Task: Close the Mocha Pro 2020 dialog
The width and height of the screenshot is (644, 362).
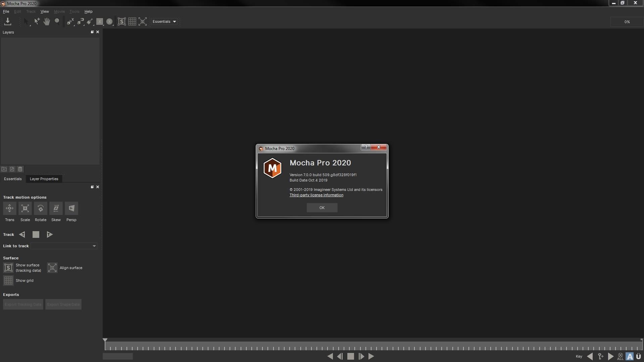Action: (x=379, y=147)
